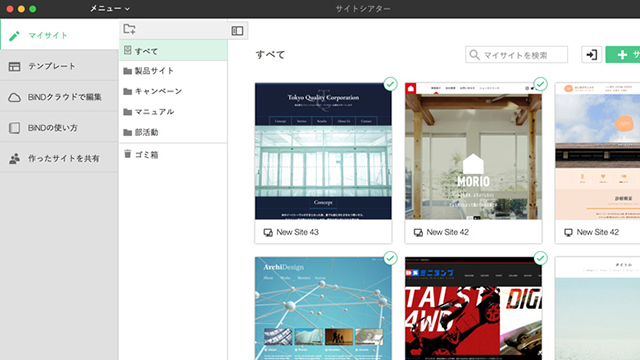Click the template layout icon
Image resolution: width=640 pixels, height=360 pixels.
(14, 67)
